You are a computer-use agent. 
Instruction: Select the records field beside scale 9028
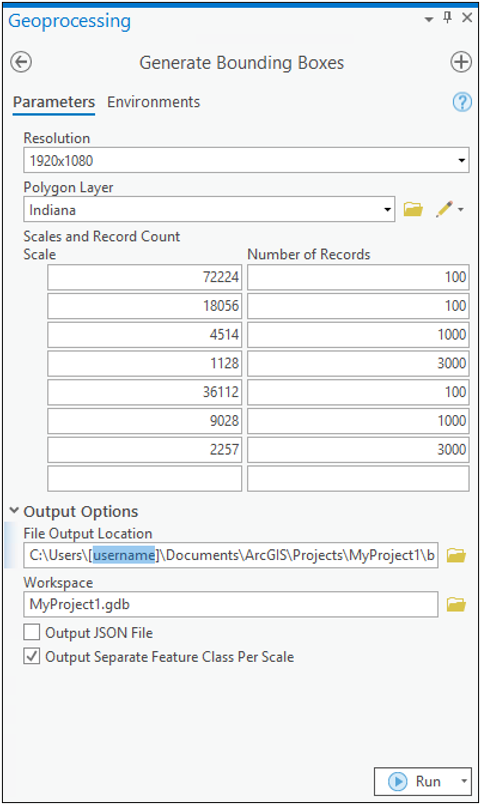pyautogui.click(x=358, y=421)
